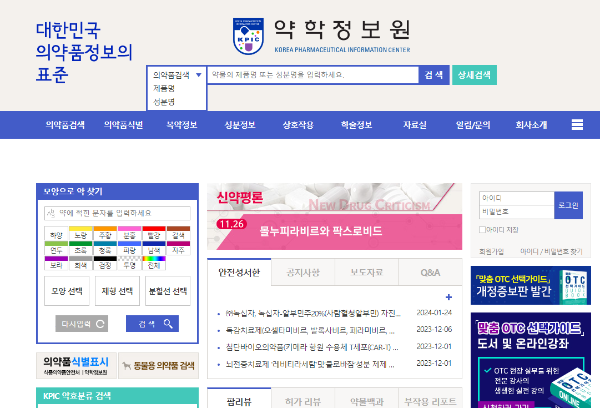Switch to the 팜리뷰 tab
Screen dimensions: 600x408
point(239,399)
